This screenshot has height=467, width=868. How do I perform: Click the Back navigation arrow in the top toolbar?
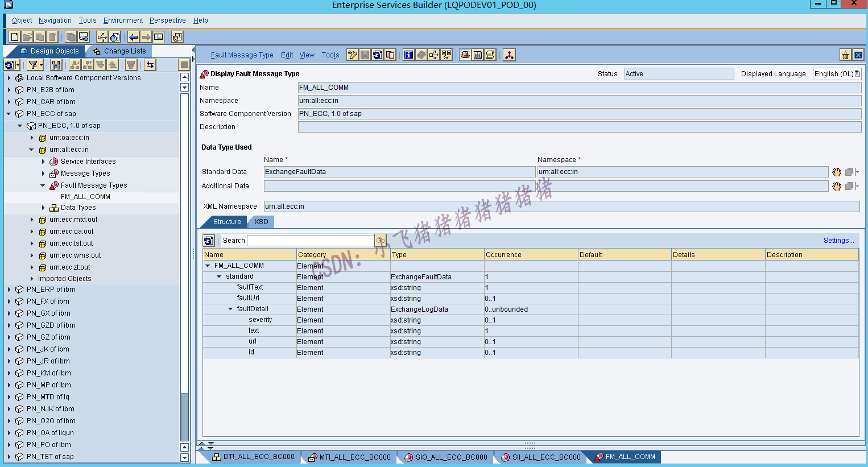[133, 36]
